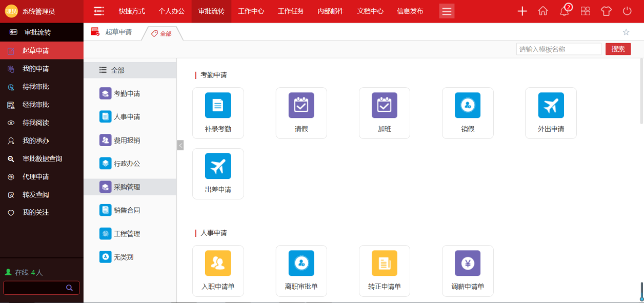Open the 补录考勤 attendance supplement form
Viewport: 644px width, 303px height.
pos(218,113)
